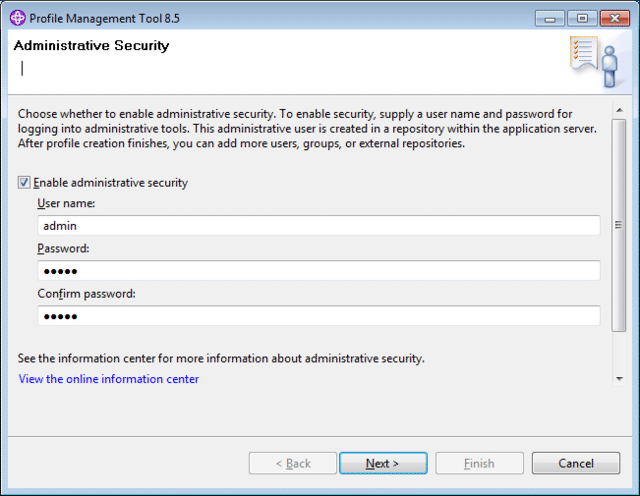Open the online information center link

[x=109, y=379]
